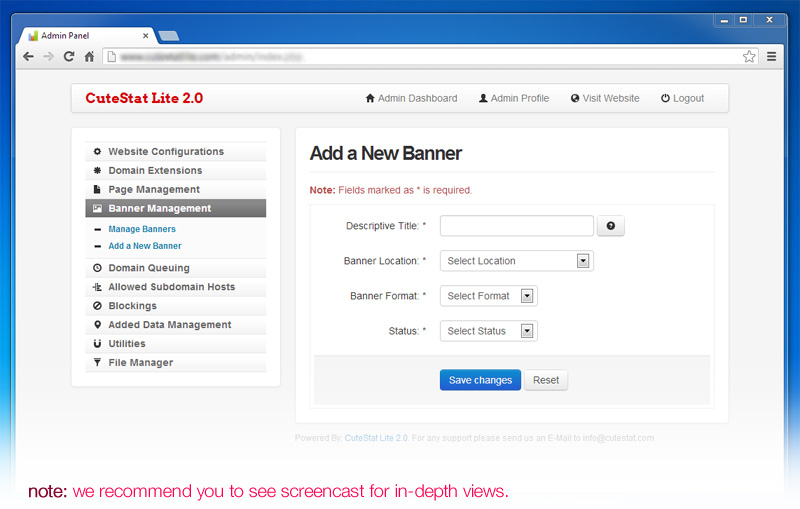Screen dimensions: 800x509
Task: Click the browser forward arrow
Action: tap(48, 57)
